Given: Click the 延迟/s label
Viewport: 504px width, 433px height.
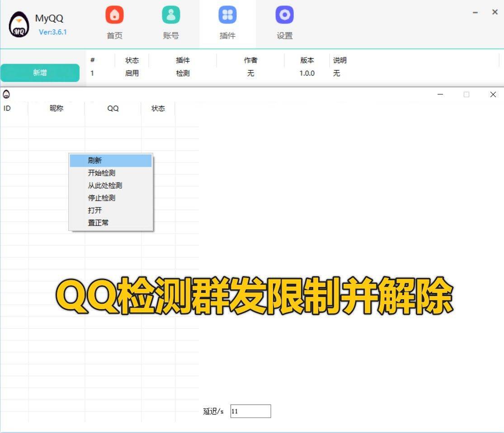Looking at the screenshot, I should pyautogui.click(x=213, y=411).
